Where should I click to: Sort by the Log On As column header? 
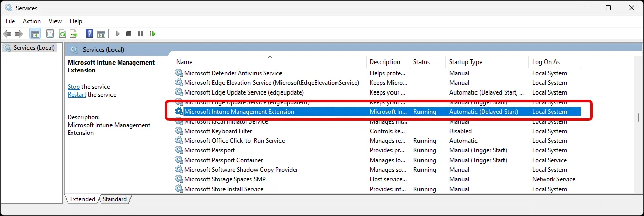(555, 62)
